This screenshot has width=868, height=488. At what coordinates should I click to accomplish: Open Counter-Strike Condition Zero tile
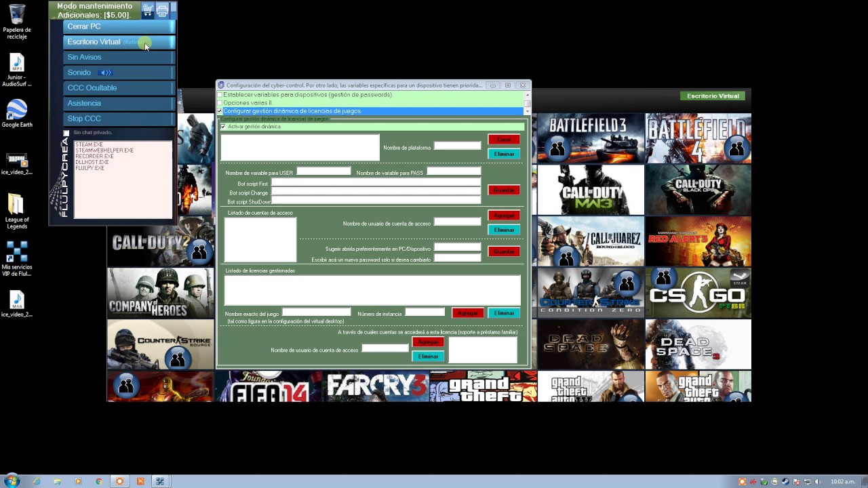point(591,293)
